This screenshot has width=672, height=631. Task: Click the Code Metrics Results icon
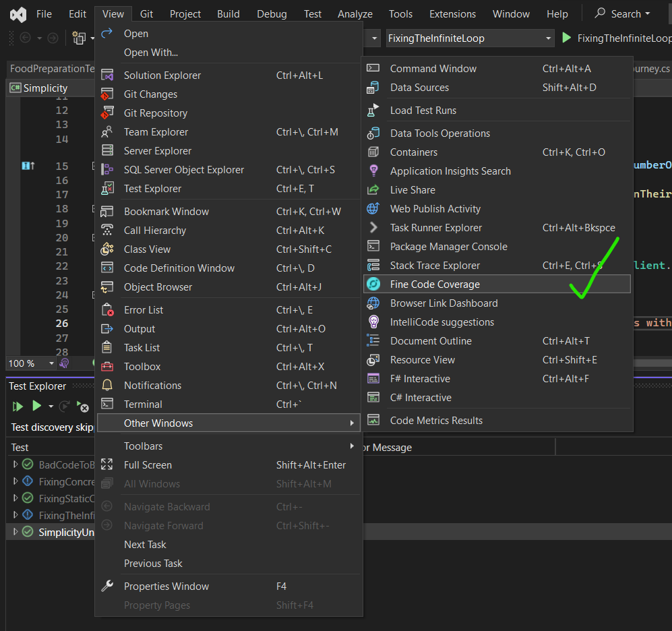point(373,420)
